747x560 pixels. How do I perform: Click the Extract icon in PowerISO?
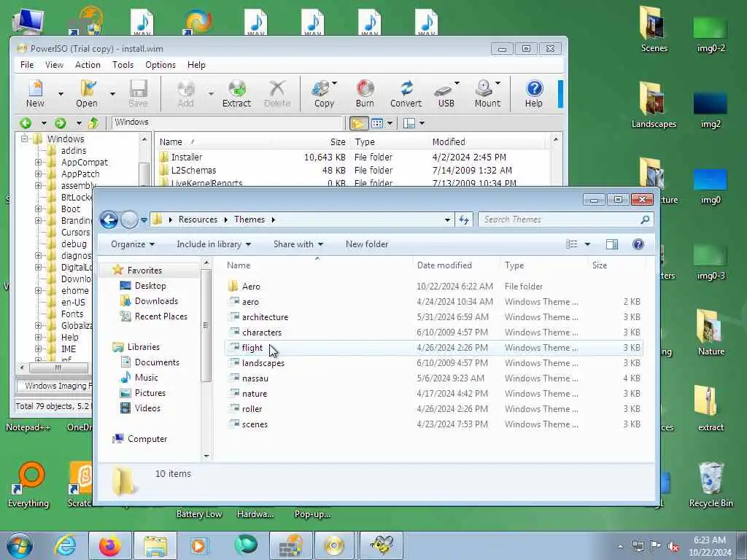pos(236,93)
